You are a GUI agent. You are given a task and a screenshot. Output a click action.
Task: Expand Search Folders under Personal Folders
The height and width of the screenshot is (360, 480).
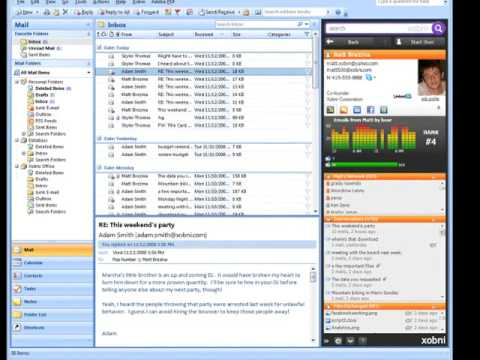[x=24, y=134]
